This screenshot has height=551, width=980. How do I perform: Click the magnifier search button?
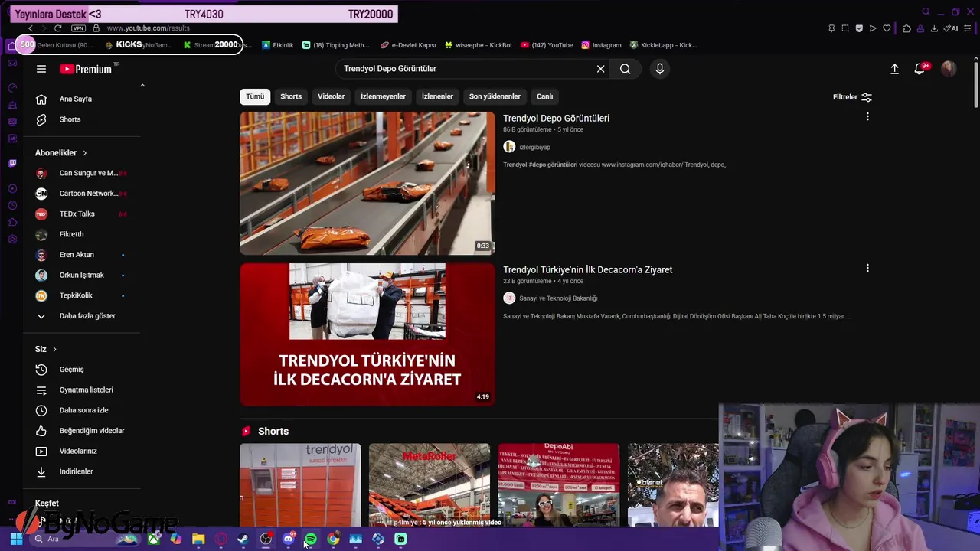tap(626, 69)
